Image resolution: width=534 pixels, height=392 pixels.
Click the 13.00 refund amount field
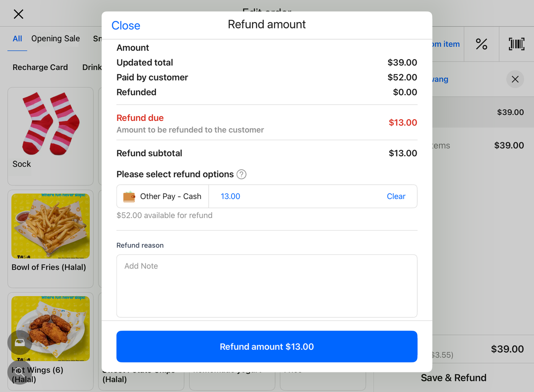(x=292, y=196)
